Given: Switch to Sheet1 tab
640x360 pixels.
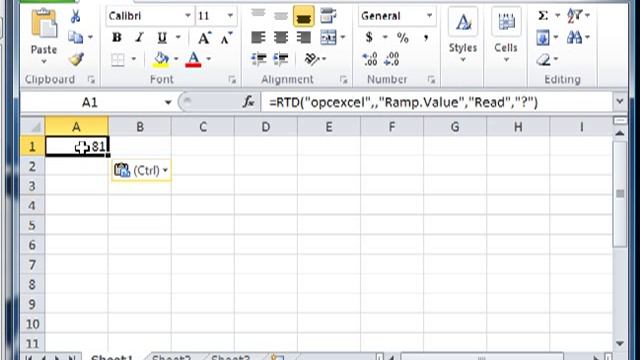Looking at the screenshot, I should click(x=112, y=358).
